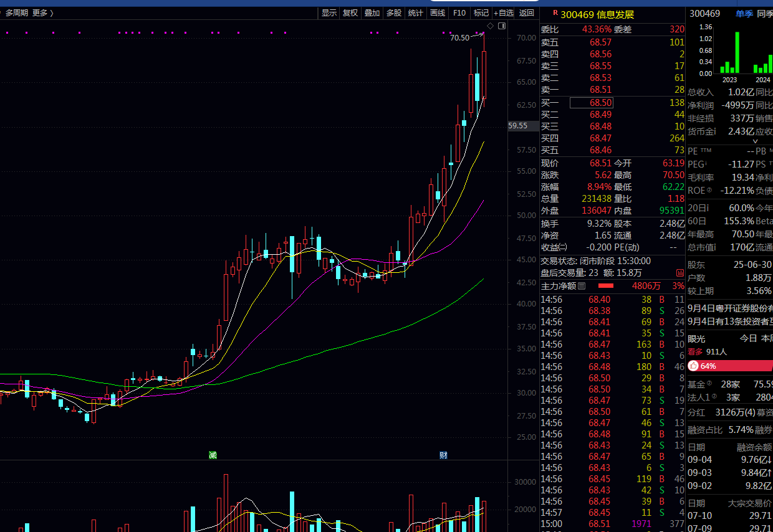Click the 减 marker on the chart
Screen dimensions: 773x532
(x=213, y=455)
